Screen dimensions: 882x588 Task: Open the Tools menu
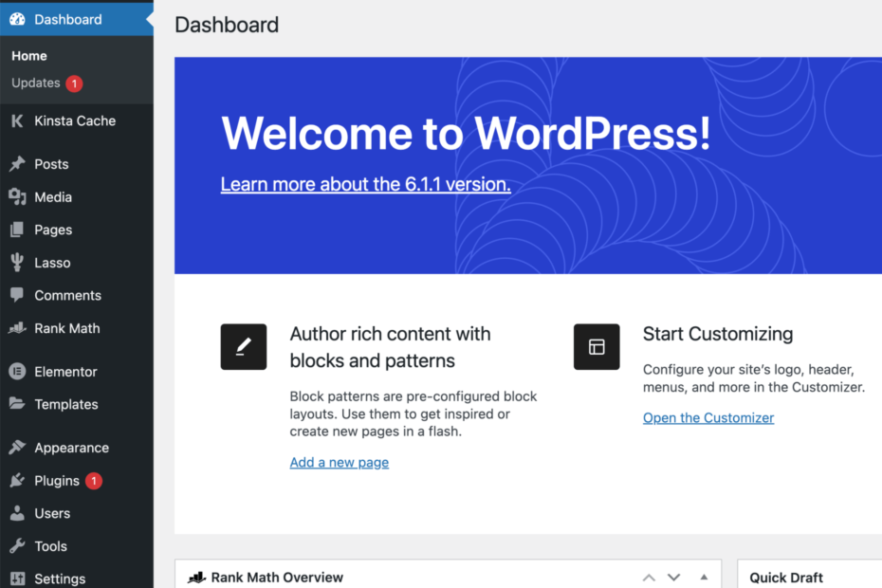click(x=77, y=546)
